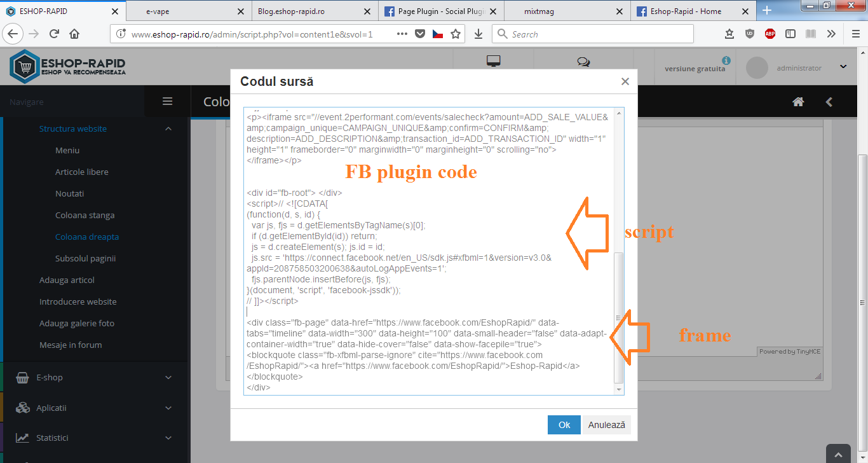
Task: Click the uBlock shield extension icon
Action: coord(750,34)
